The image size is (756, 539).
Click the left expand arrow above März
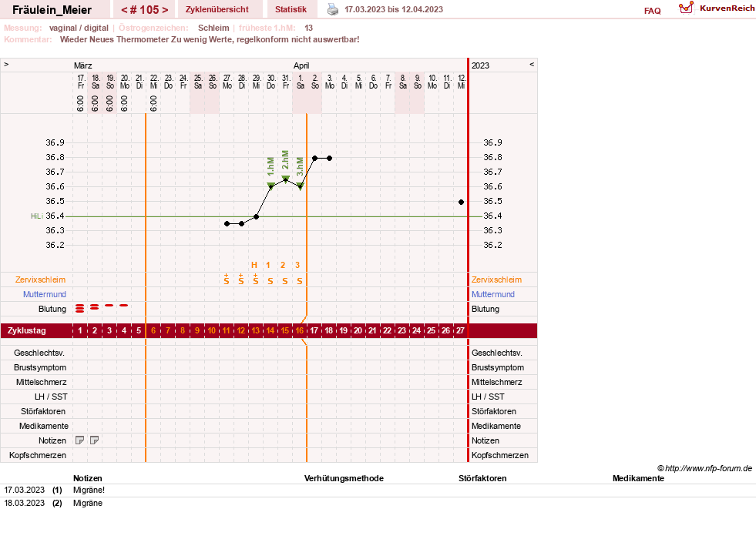[x=6, y=64]
